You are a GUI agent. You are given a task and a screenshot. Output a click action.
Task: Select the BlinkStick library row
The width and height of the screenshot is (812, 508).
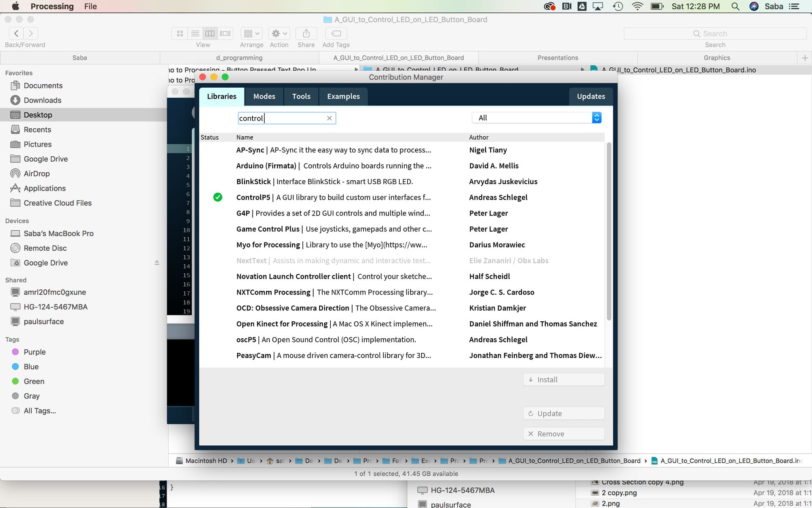[402, 182]
